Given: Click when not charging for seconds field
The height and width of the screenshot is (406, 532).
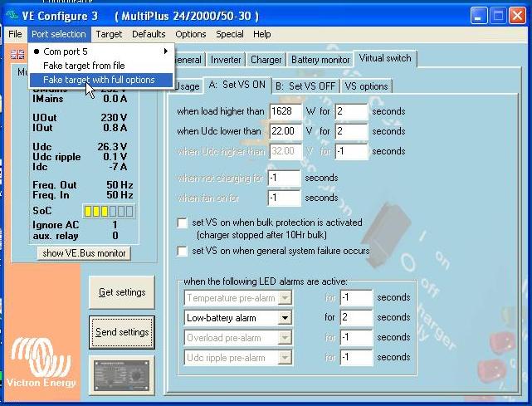Looking at the screenshot, I should (x=284, y=178).
